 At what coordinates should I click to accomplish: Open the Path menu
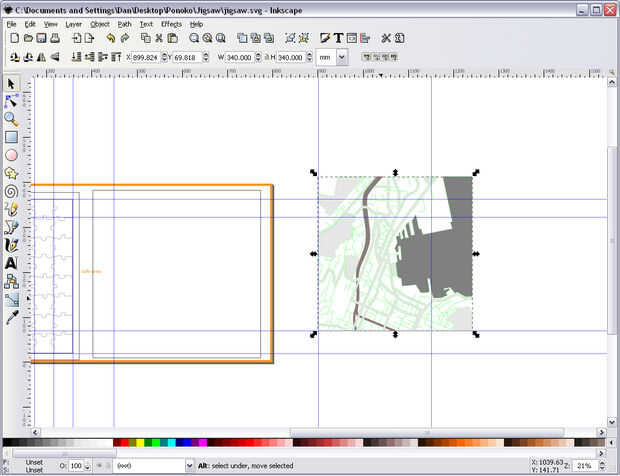coord(124,24)
